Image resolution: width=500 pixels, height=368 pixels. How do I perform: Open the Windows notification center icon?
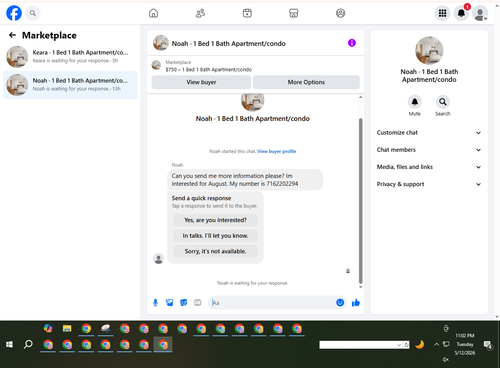[x=488, y=345]
